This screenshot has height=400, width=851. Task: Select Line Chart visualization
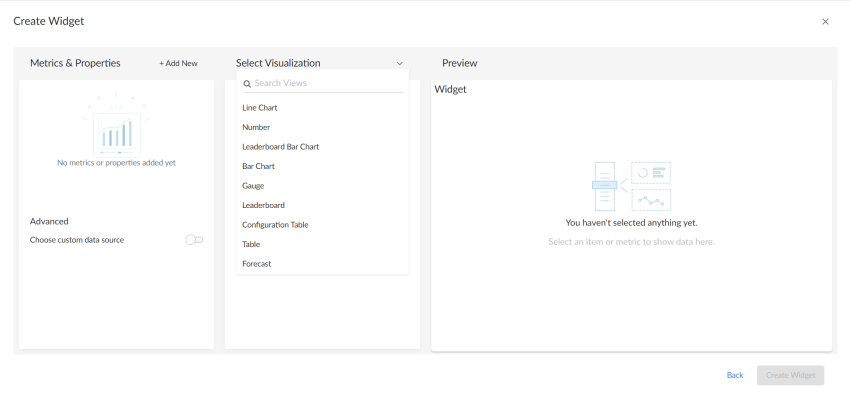click(260, 108)
